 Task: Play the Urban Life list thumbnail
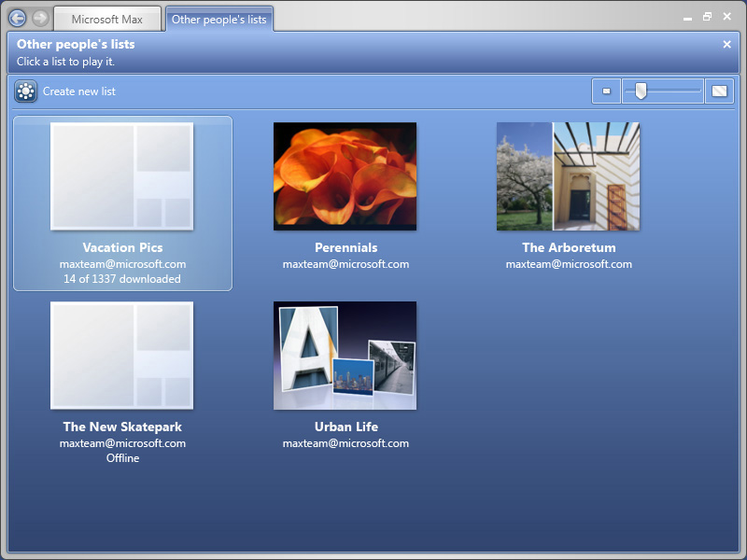345,356
